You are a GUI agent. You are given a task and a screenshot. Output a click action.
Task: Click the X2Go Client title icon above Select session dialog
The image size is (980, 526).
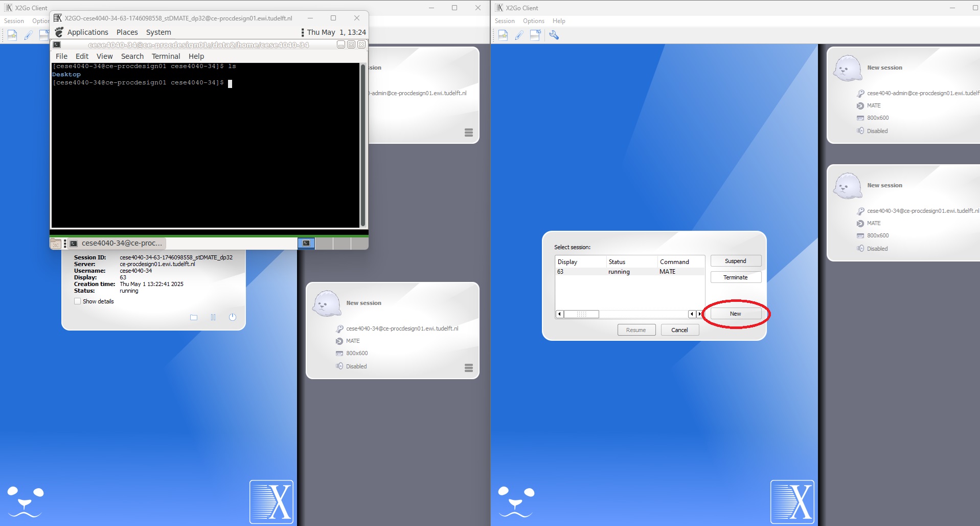coord(499,8)
